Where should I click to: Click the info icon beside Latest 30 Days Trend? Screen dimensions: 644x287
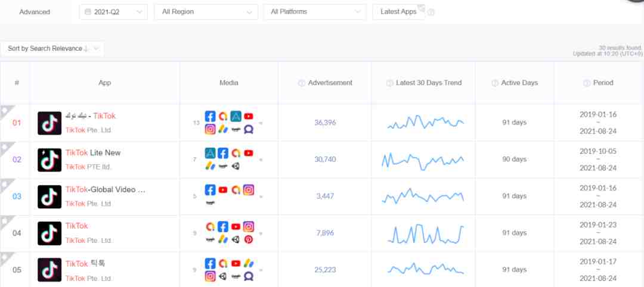point(390,83)
